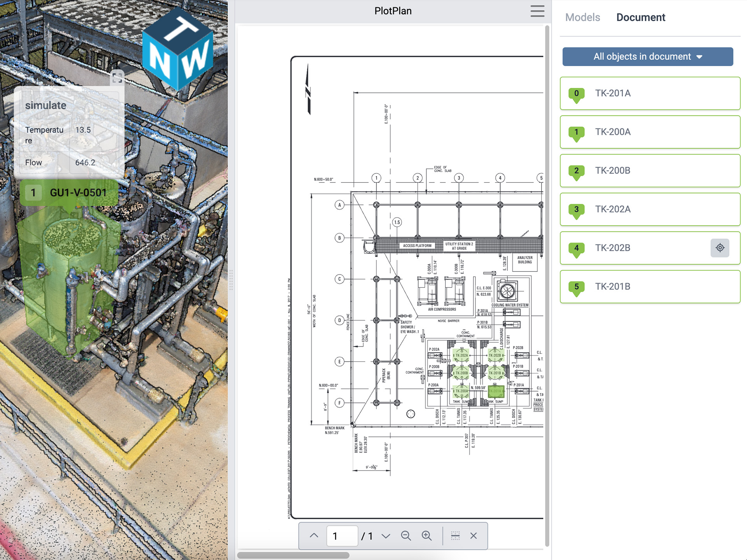Click the expand icon above the simulate popup
This screenshot has width=747, height=560.
click(x=117, y=78)
